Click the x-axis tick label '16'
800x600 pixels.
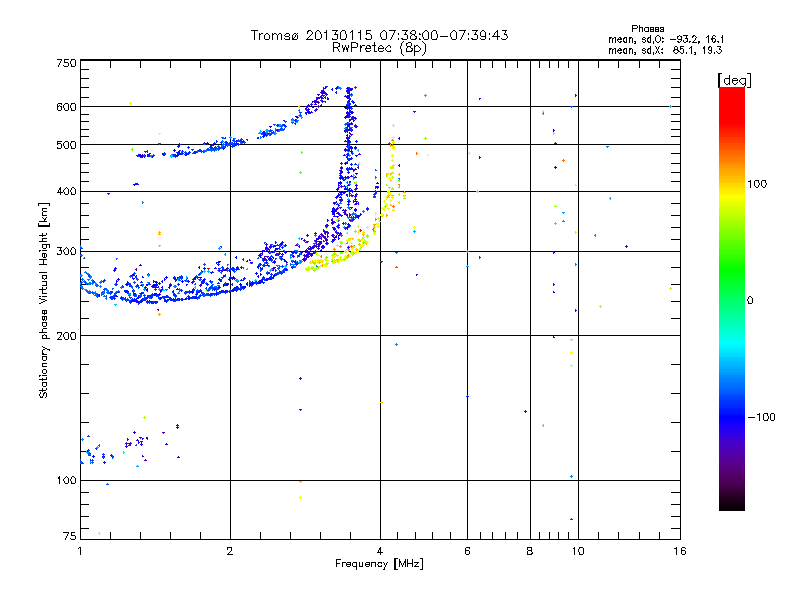click(x=680, y=551)
